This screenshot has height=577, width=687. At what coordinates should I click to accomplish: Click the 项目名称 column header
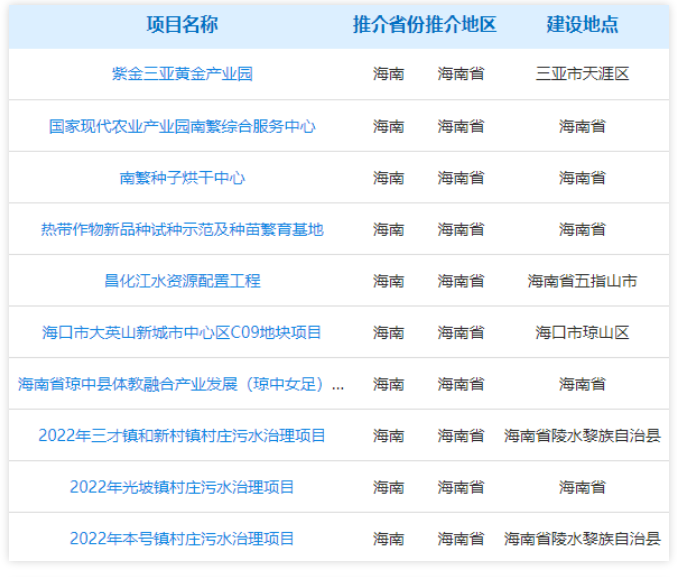(182, 25)
